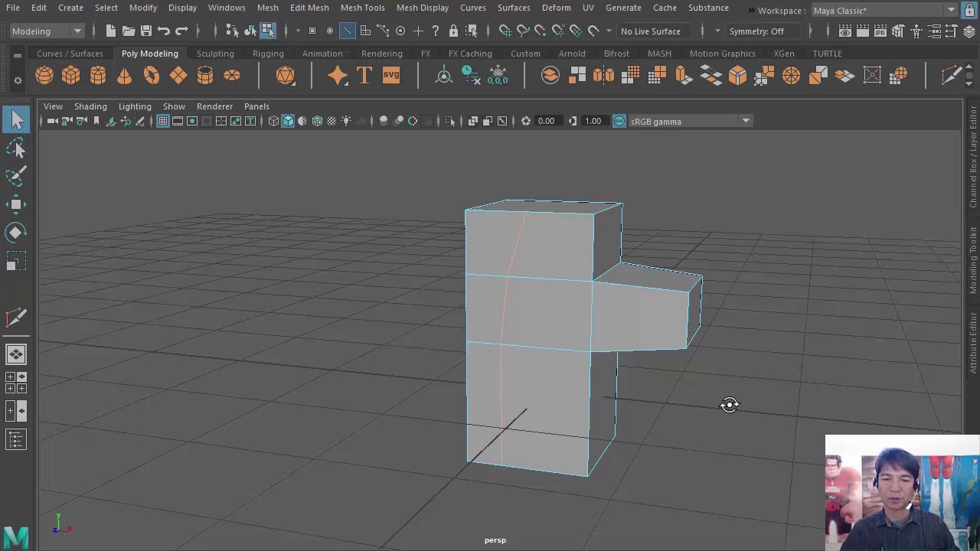This screenshot has height=551, width=980.
Task: Switch to the Sculpting shelf tab
Action: 215,54
